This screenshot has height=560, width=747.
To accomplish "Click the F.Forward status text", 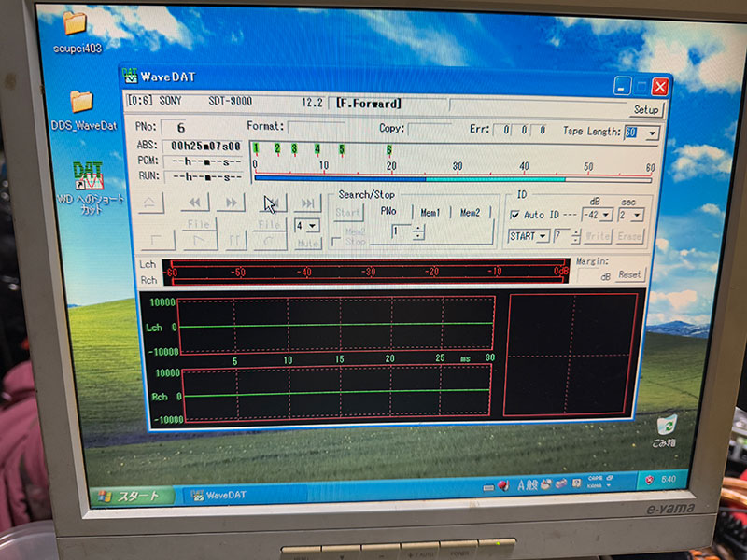I will 368,104.
